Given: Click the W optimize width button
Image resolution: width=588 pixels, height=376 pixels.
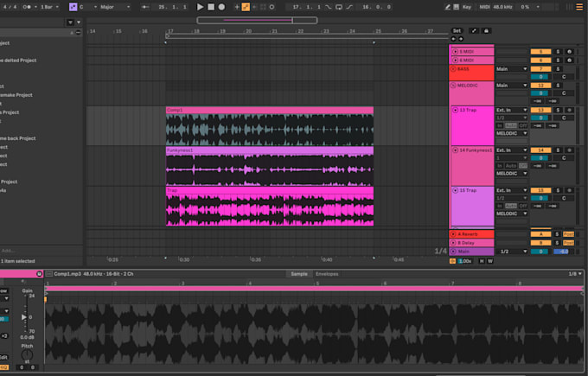Looking at the screenshot, I should 490,261.
